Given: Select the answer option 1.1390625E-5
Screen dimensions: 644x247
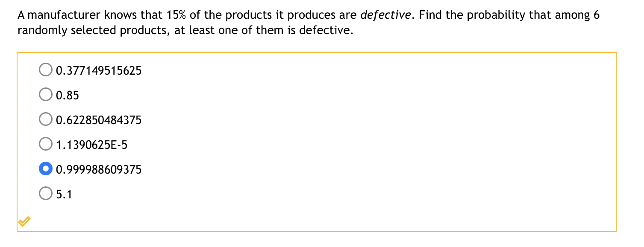Looking at the screenshot, I should click(46, 143).
